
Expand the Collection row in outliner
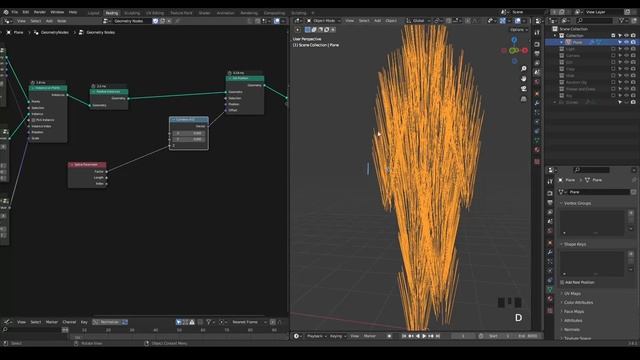(x=555, y=36)
